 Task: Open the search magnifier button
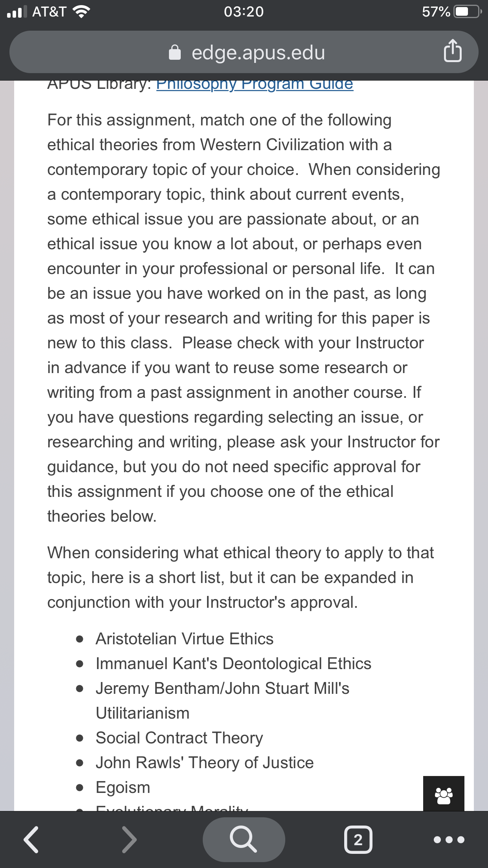244,839
